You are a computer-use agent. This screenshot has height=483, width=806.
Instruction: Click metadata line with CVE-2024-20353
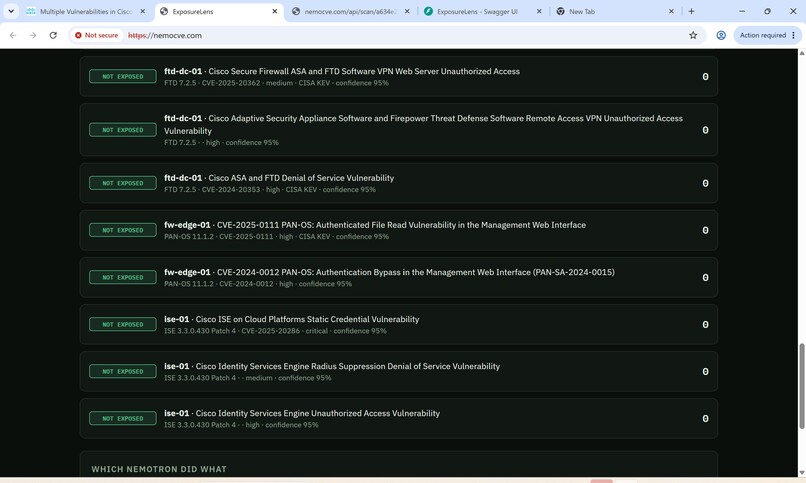[270, 190]
